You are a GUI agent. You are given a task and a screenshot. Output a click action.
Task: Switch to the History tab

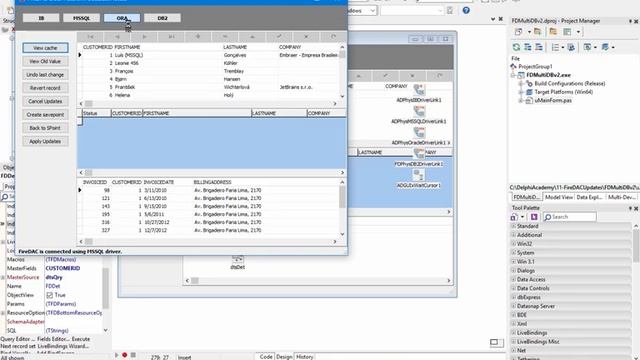tap(304, 357)
